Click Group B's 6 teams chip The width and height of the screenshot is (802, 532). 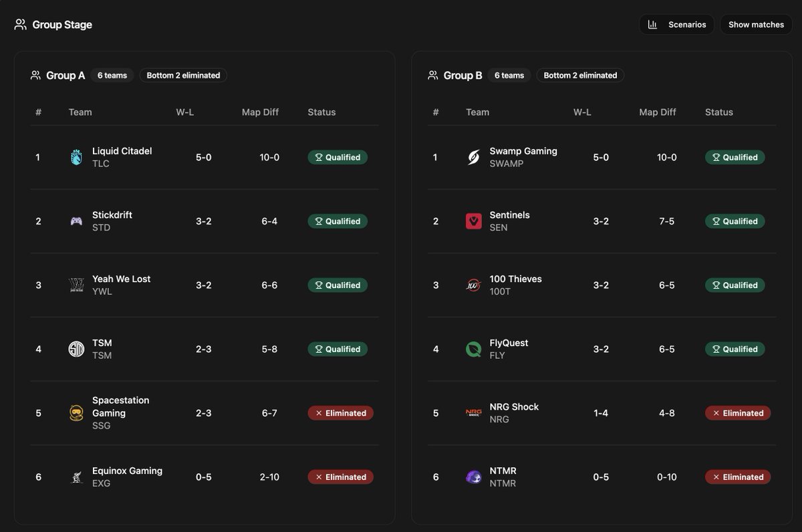[509, 76]
